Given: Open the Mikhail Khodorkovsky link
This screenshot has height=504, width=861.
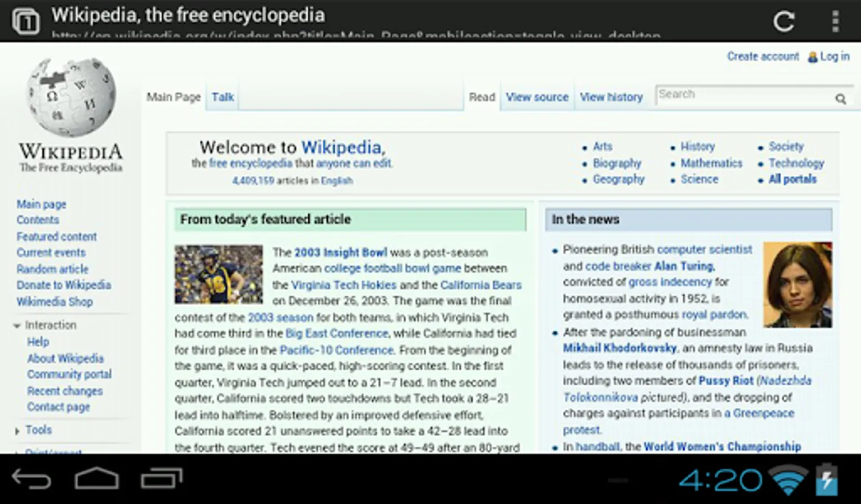Looking at the screenshot, I should [x=620, y=348].
